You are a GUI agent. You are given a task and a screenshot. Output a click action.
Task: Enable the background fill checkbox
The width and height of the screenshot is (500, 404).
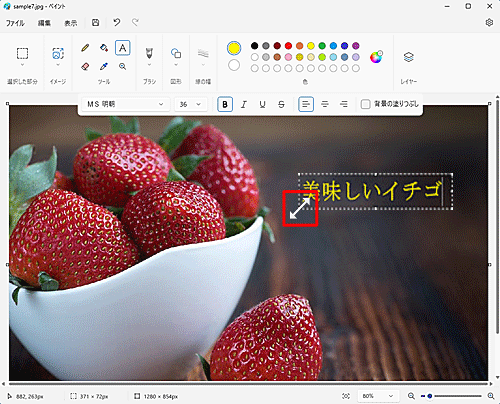365,104
